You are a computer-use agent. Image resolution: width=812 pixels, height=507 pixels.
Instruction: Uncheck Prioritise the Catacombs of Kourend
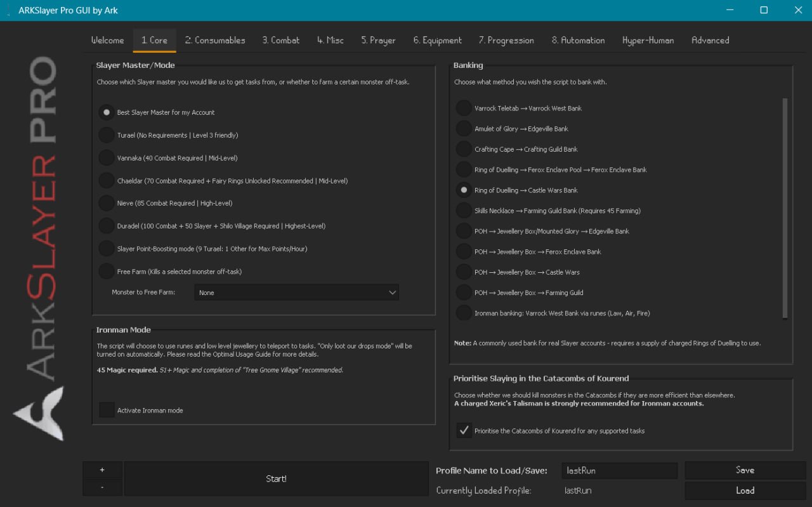click(464, 430)
